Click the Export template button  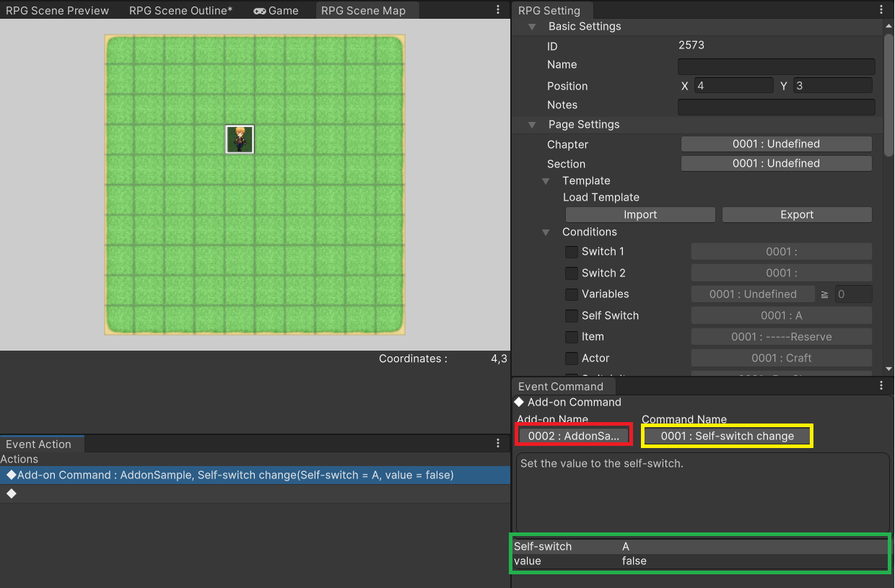point(797,215)
